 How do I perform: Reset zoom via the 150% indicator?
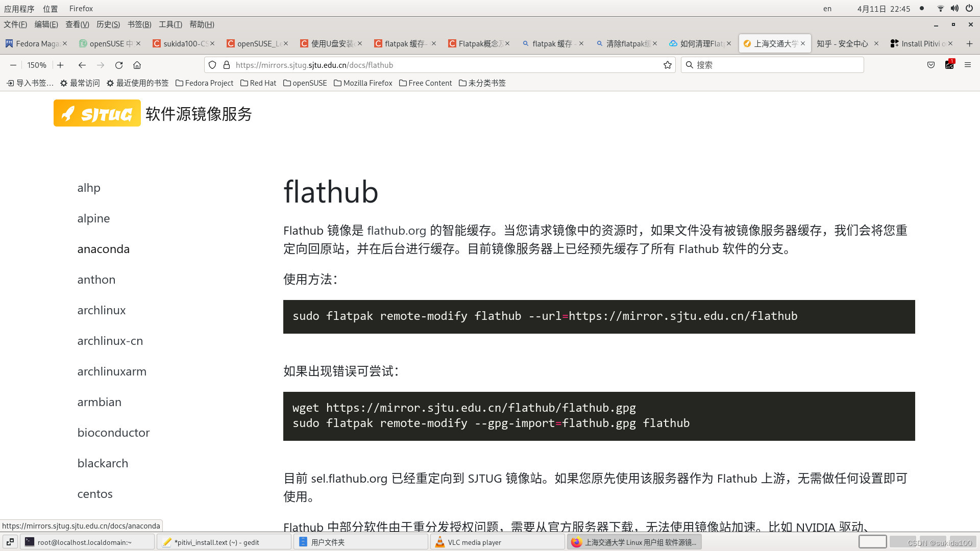37,65
